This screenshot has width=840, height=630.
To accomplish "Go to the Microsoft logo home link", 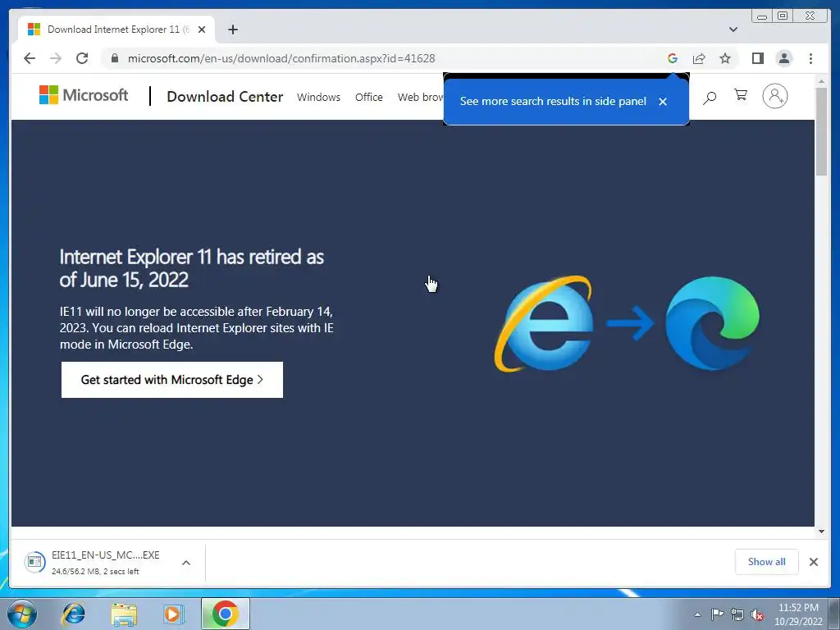I will 84,95.
